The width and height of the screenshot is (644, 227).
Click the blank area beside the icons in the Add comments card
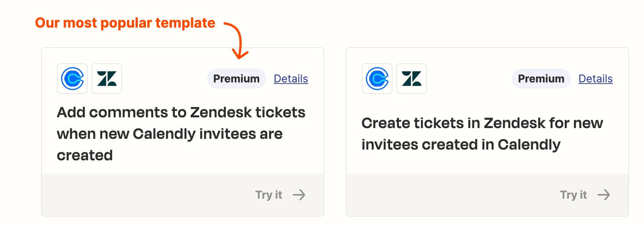pos(165,79)
